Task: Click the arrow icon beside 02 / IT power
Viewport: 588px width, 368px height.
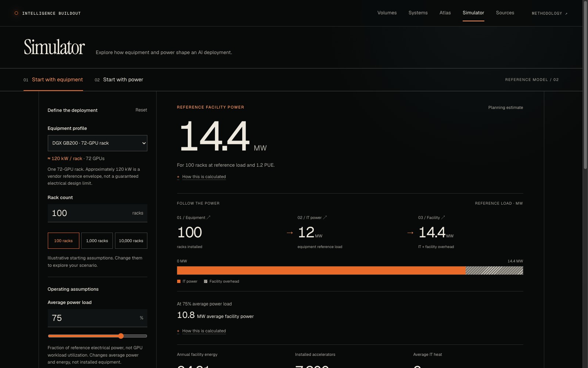Action: pos(325,217)
